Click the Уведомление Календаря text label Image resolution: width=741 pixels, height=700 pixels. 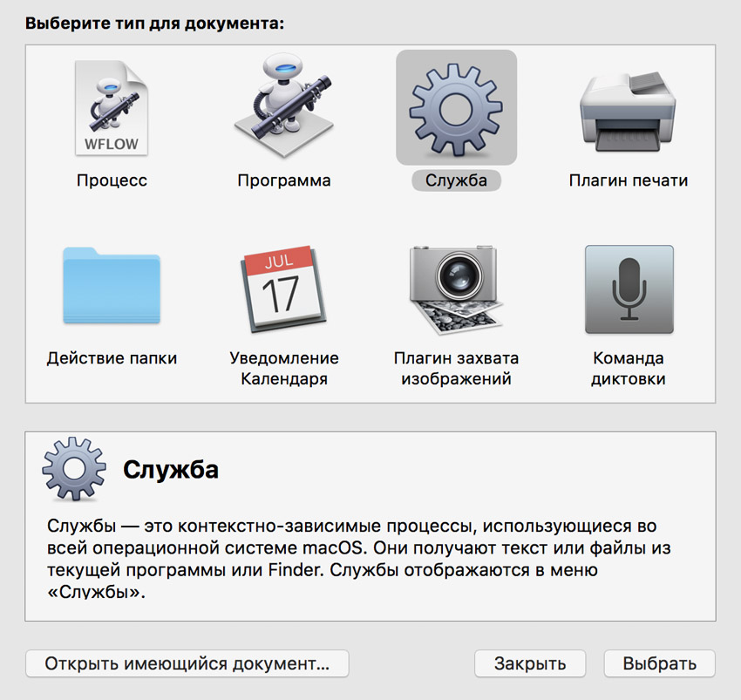coord(284,369)
